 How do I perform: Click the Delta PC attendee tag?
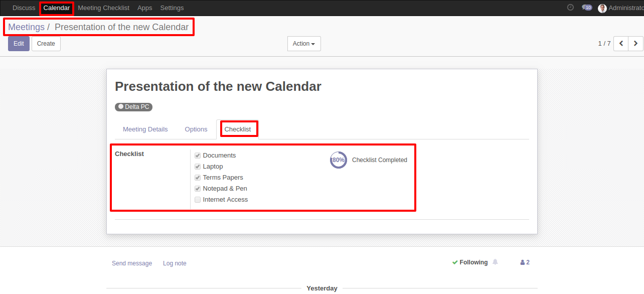133,107
